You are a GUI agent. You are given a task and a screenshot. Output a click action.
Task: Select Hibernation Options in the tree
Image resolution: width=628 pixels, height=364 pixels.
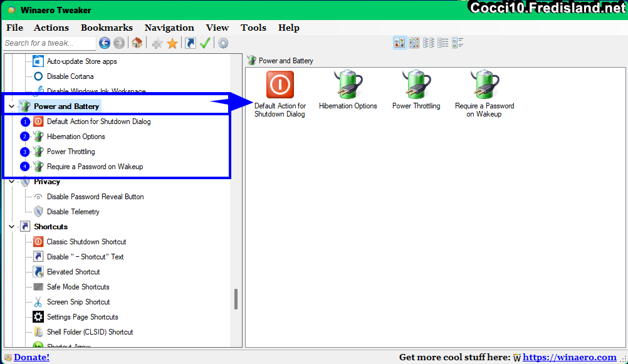(76, 137)
